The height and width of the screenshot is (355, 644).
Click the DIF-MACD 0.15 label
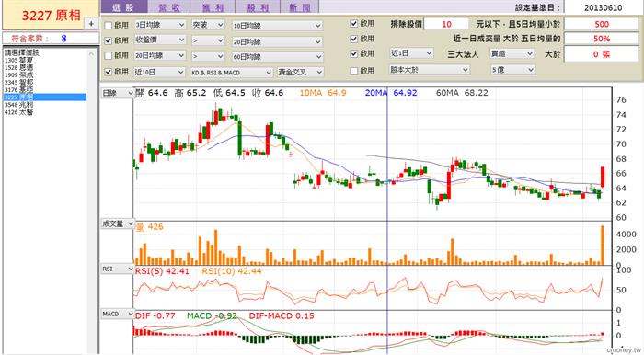click(282, 316)
